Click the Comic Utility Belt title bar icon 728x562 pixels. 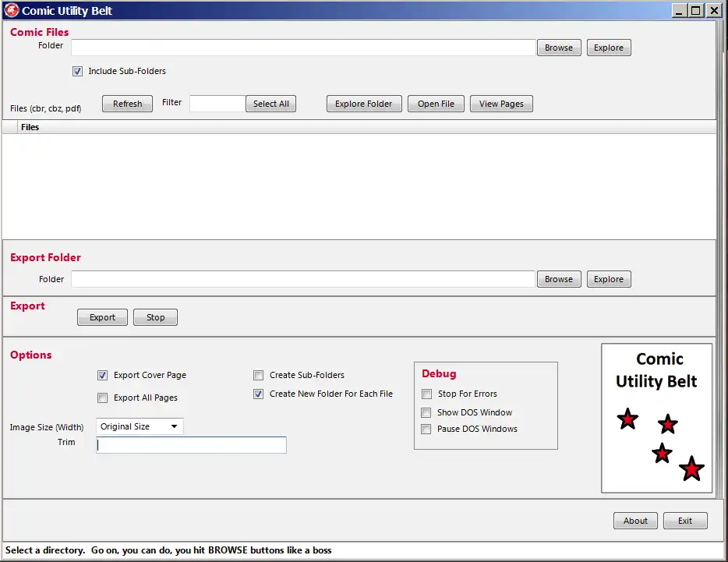click(x=11, y=10)
